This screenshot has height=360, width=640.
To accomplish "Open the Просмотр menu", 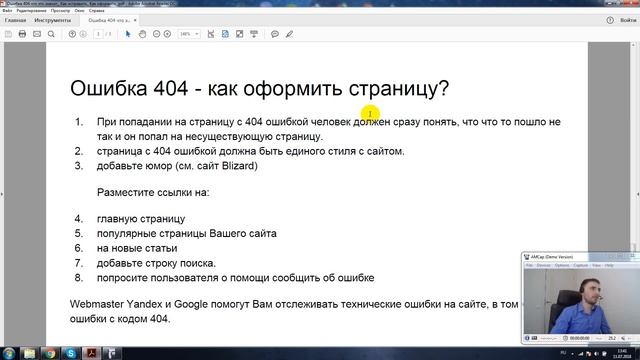I will pos(60,11).
